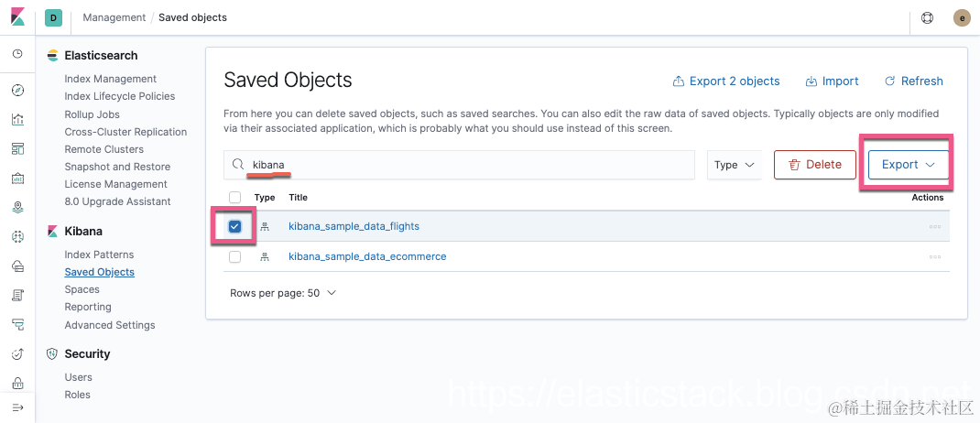Change Rows per page: 50 setting
The width and height of the screenshot is (980, 423).
283,292
